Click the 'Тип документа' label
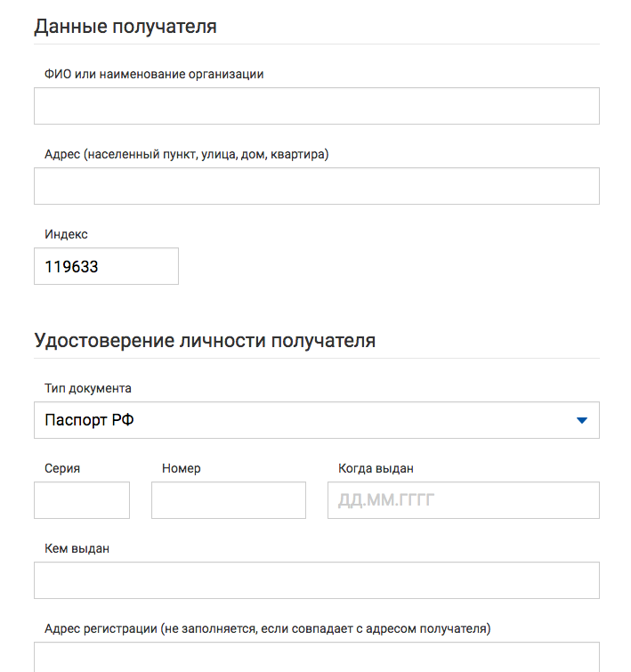This screenshot has width=631, height=672. (88, 388)
